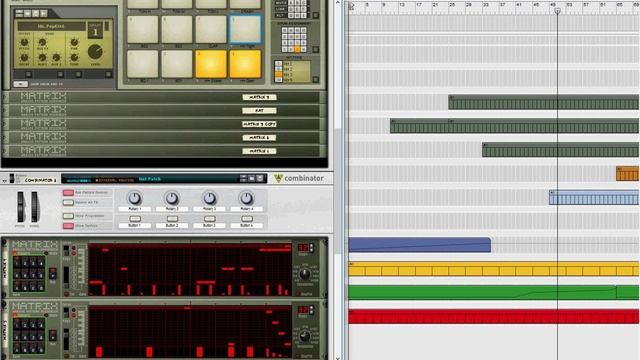Collapse the Combinator 1 device
640x360 pixels.
click(4, 180)
